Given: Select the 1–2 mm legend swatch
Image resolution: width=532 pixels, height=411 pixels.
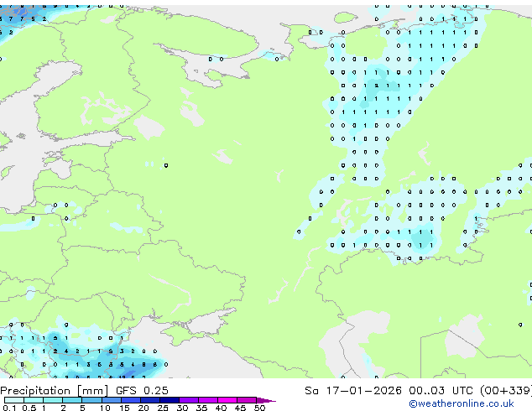Looking at the screenshot, I should click(x=53, y=400).
